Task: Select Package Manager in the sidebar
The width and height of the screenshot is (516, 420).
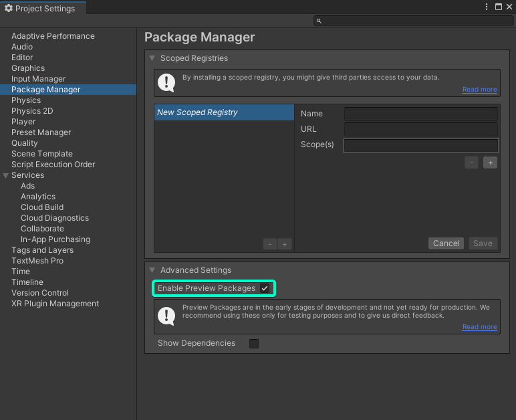Action: tap(68, 90)
